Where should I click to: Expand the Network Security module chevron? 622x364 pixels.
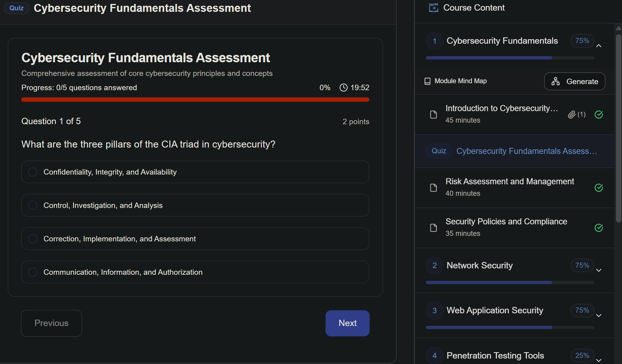(x=599, y=270)
